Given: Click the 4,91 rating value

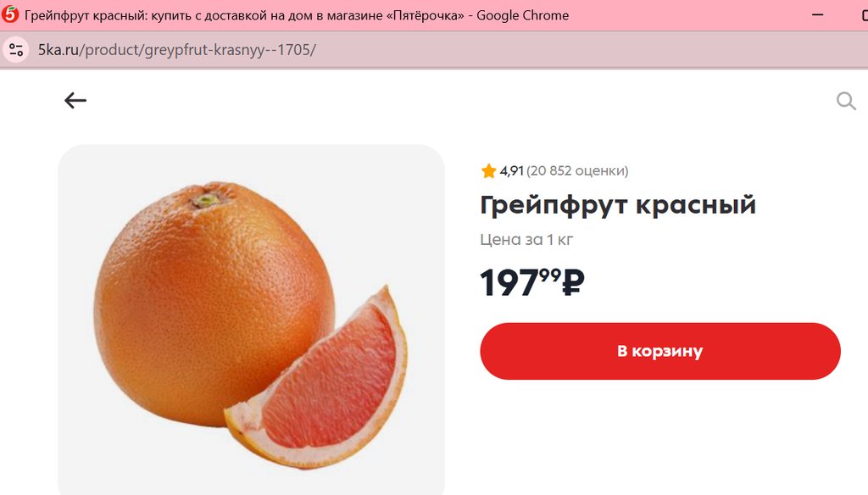Looking at the screenshot, I should click(x=511, y=170).
